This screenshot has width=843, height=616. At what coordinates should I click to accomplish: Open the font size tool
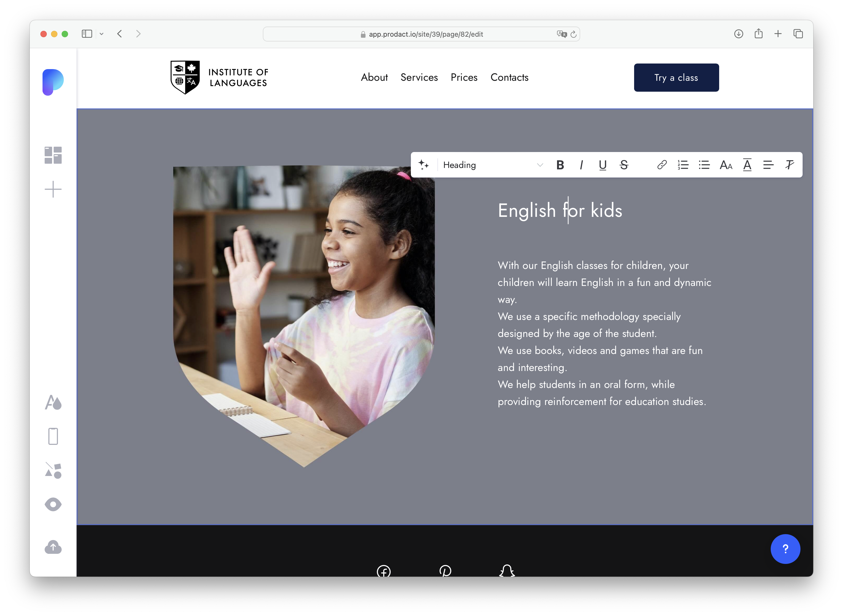[x=726, y=165]
